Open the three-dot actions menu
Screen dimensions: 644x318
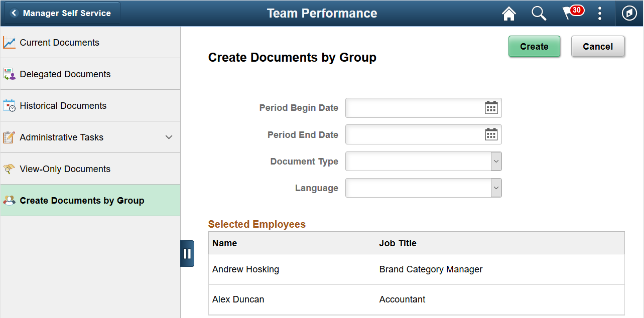(600, 14)
